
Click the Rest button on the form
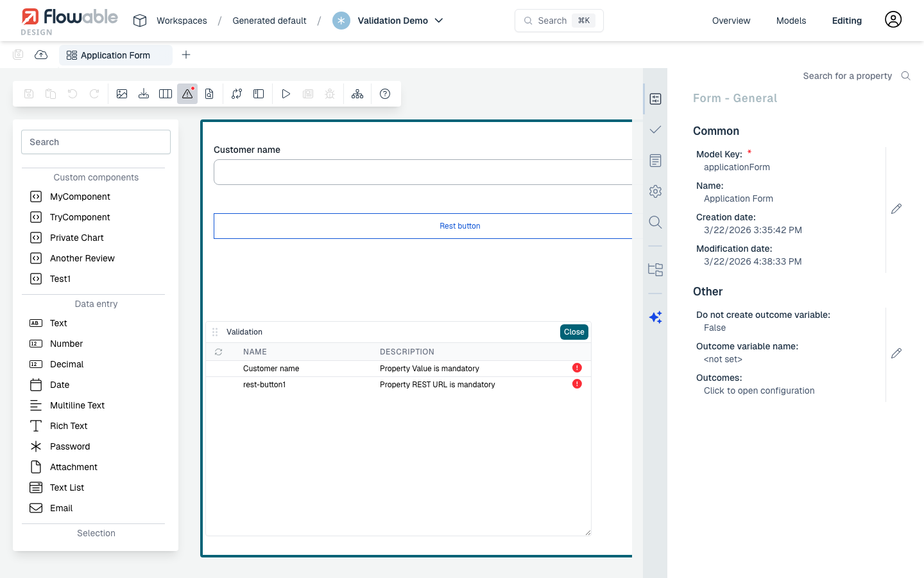[459, 225]
